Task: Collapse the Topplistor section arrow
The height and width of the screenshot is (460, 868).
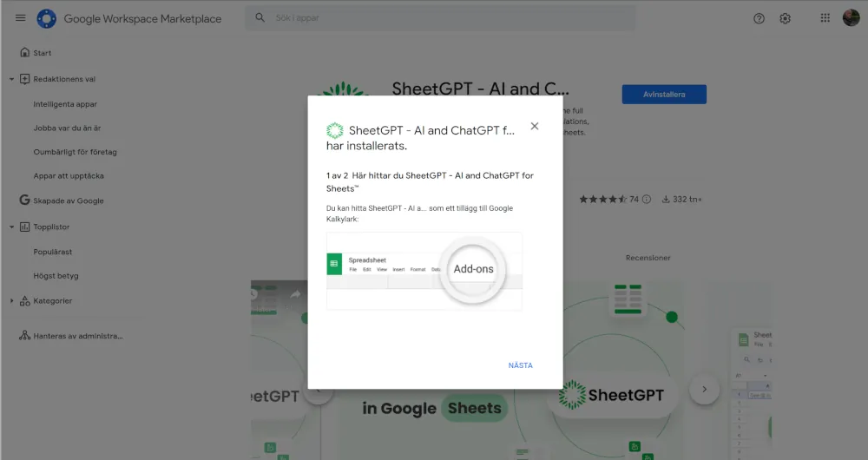Action: (11, 227)
